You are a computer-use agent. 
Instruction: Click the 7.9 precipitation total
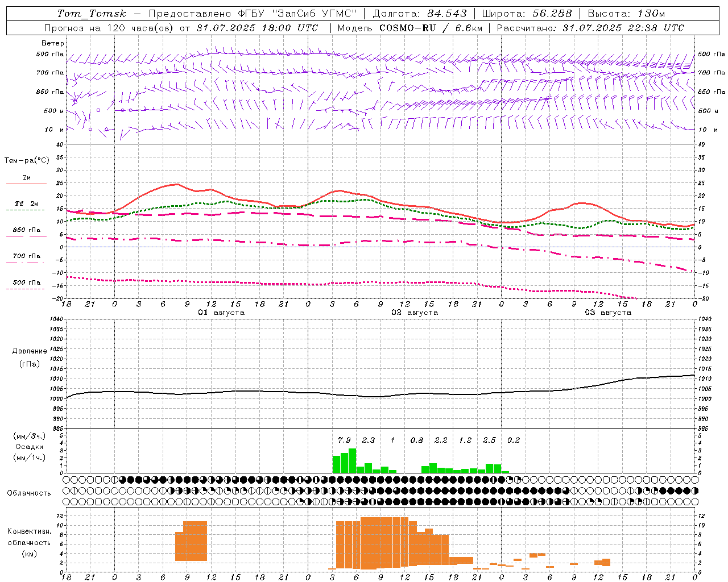point(344,440)
